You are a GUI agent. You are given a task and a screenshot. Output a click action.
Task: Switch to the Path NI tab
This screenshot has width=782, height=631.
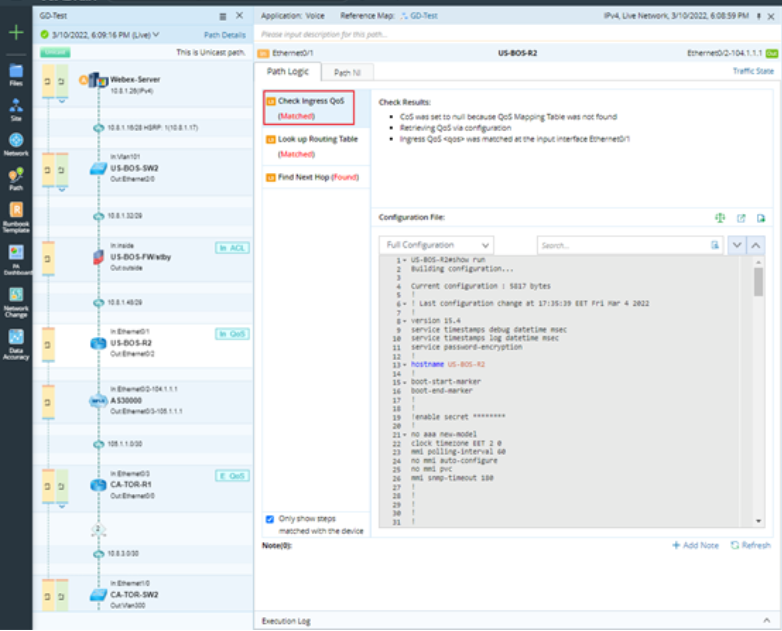point(347,73)
